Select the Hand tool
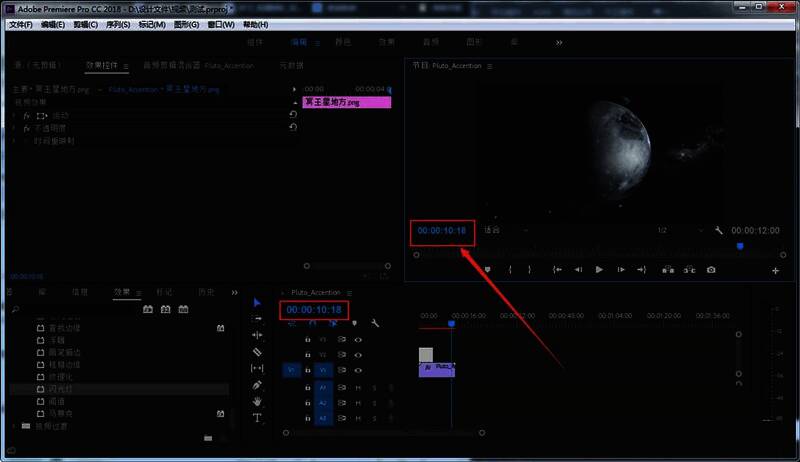The width and height of the screenshot is (800, 462). [257, 401]
